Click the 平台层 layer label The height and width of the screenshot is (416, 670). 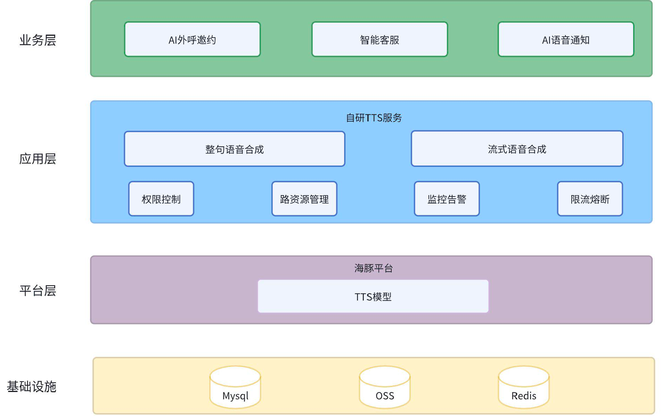coord(37,290)
